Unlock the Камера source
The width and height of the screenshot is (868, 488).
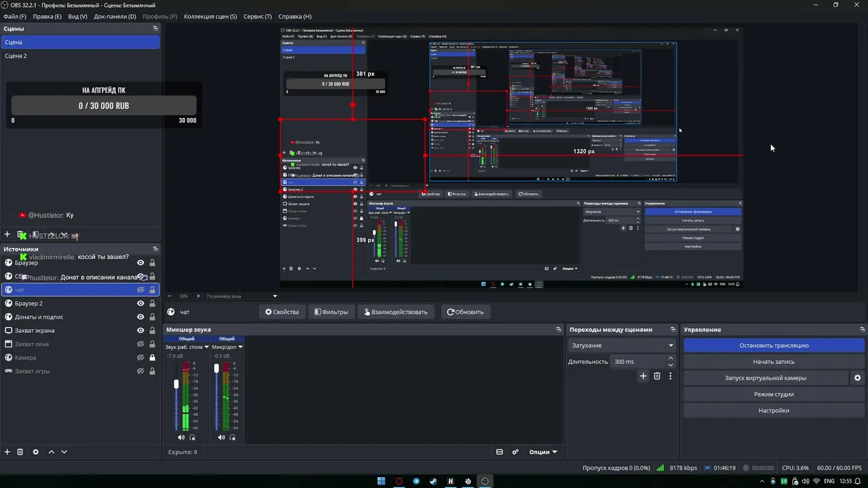[152, 358]
